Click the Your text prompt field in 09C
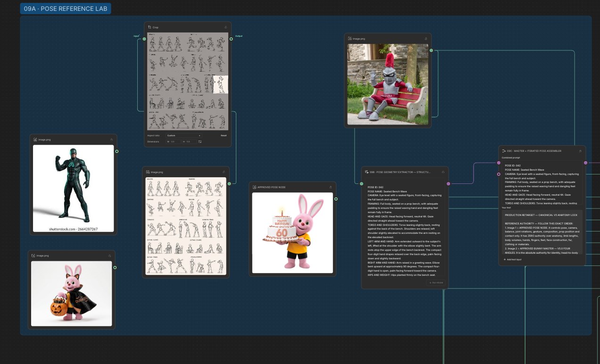The width and height of the screenshot is (600, 364). tap(542, 232)
